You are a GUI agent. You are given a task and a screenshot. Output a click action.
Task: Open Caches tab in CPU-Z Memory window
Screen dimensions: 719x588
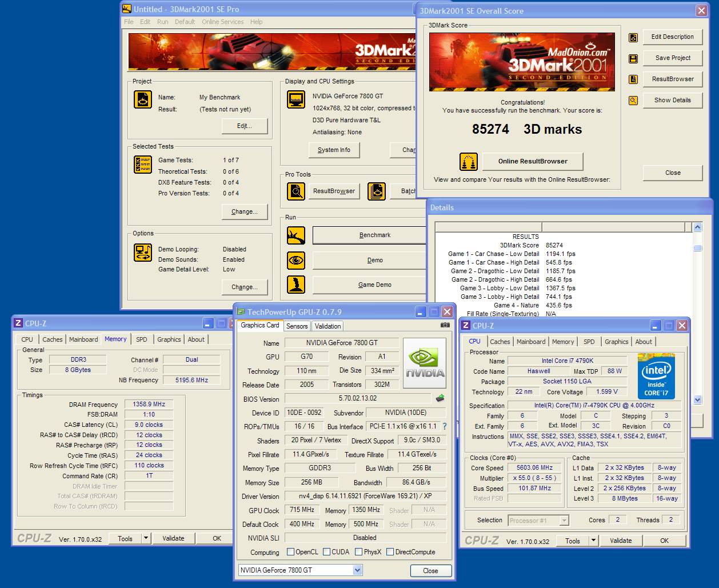click(53, 339)
